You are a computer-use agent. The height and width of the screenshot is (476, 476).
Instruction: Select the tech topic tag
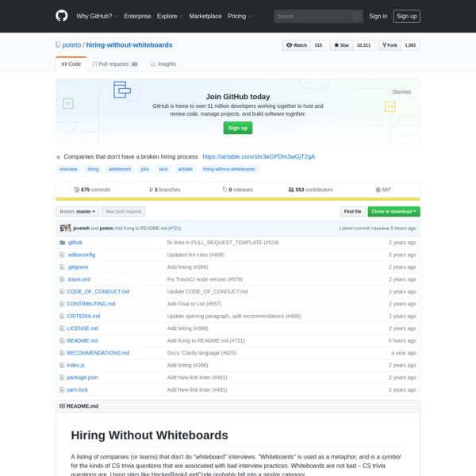pyautogui.click(x=163, y=169)
